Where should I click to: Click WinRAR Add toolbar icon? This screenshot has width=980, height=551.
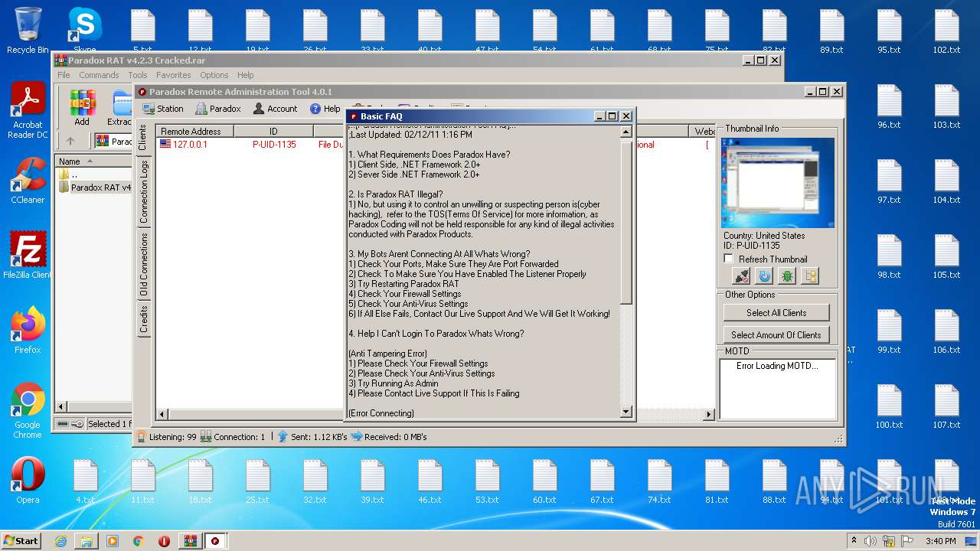82,108
